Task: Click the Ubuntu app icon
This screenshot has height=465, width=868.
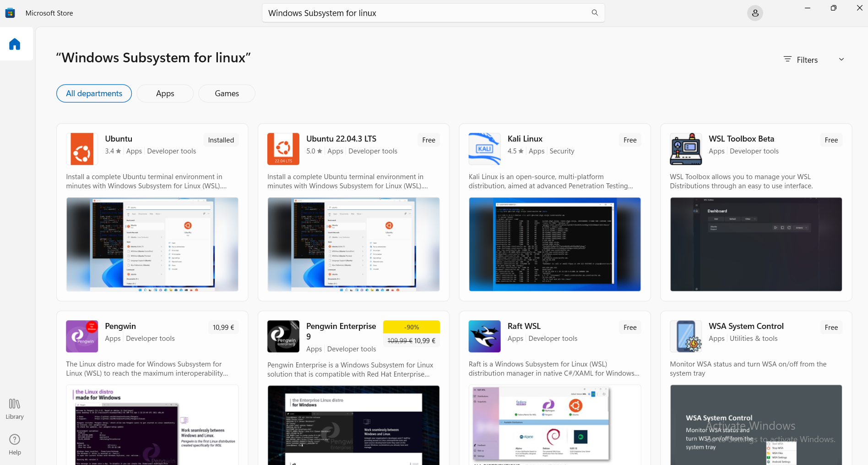Action: point(82,149)
